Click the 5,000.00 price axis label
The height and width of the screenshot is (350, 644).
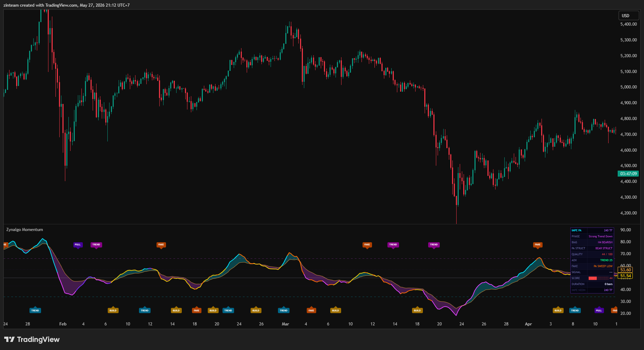point(629,87)
